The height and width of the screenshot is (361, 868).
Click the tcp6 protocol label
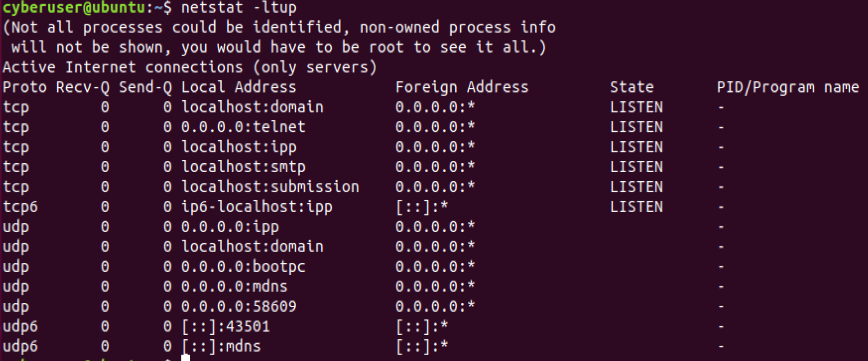pos(20,207)
